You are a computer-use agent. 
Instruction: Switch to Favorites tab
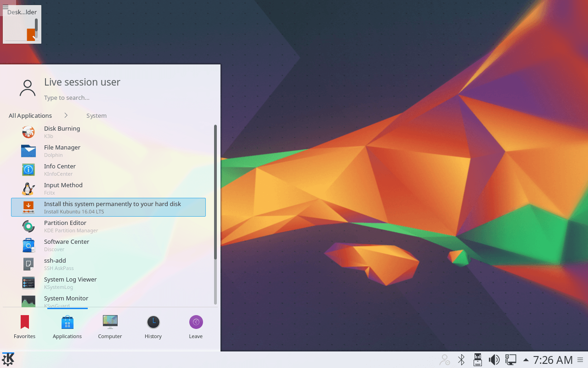24,327
